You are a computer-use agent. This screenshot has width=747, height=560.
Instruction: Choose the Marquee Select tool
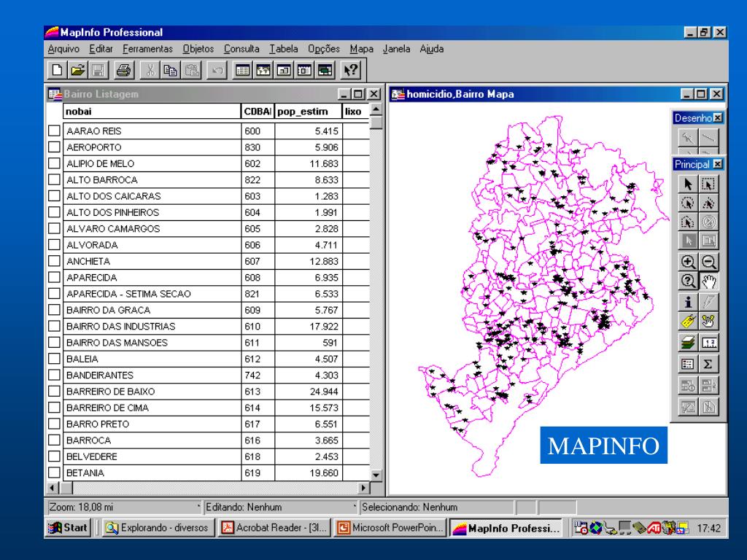(x=708, y=184)
